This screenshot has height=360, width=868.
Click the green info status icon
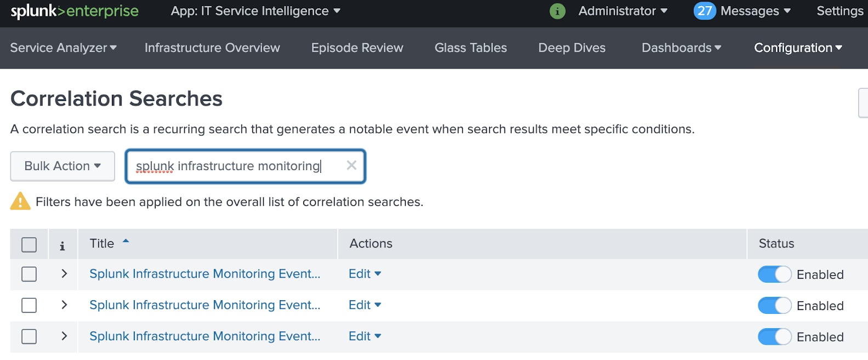[557, 11]
